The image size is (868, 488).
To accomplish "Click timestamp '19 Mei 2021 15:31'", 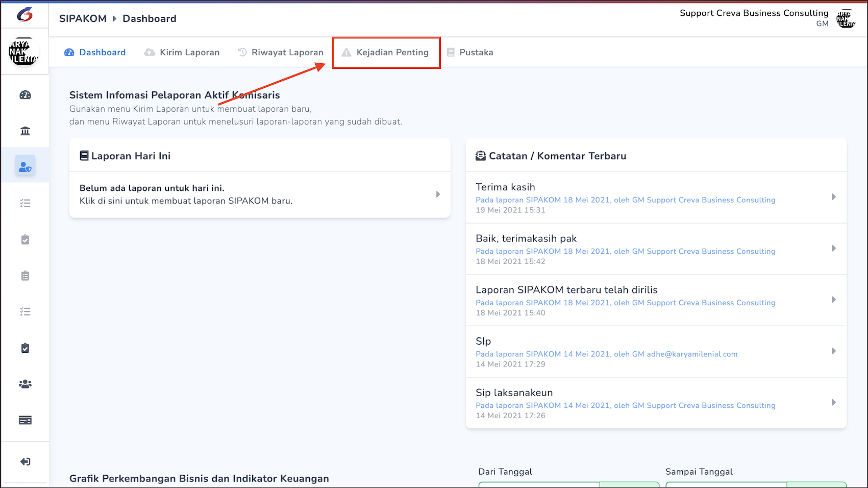I will pyautogui.click(x=510, y=210).
